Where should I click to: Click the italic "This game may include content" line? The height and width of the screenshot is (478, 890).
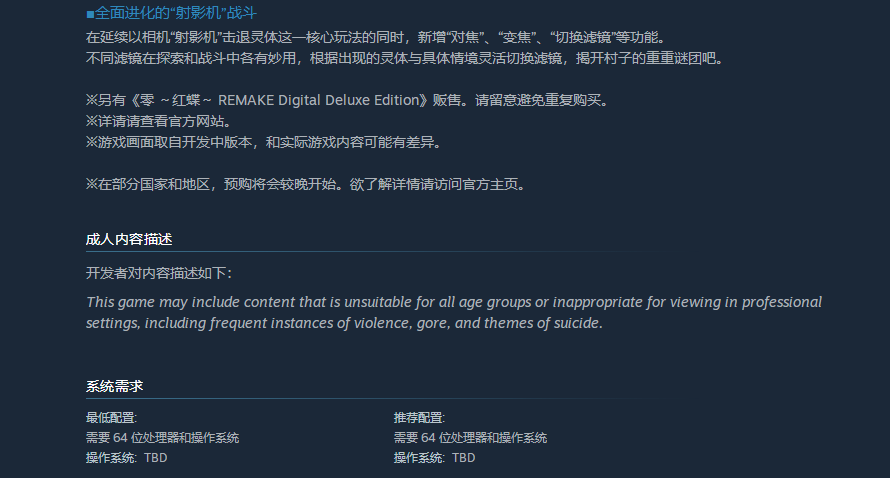coord(453,302)
